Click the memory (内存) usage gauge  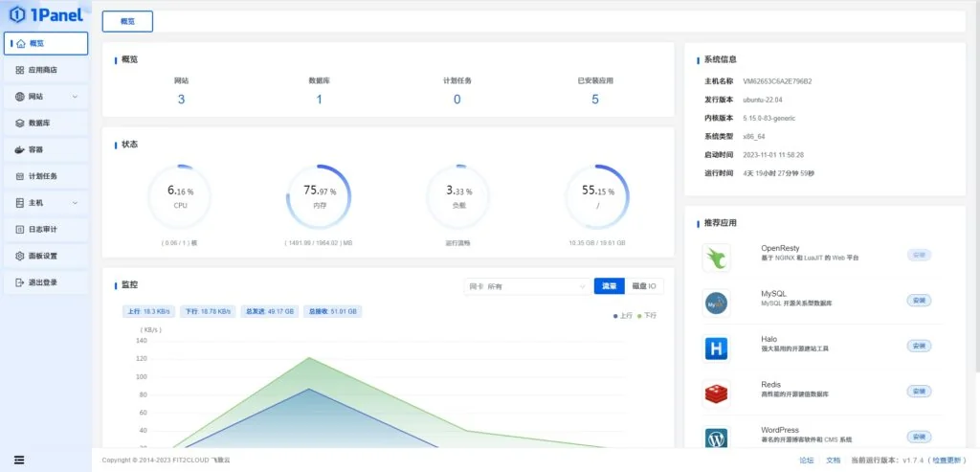coord(319,197)
